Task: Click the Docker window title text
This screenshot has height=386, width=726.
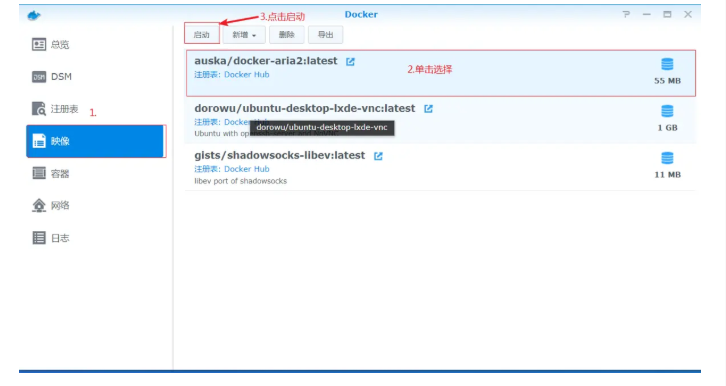Action: pos(361,14)
